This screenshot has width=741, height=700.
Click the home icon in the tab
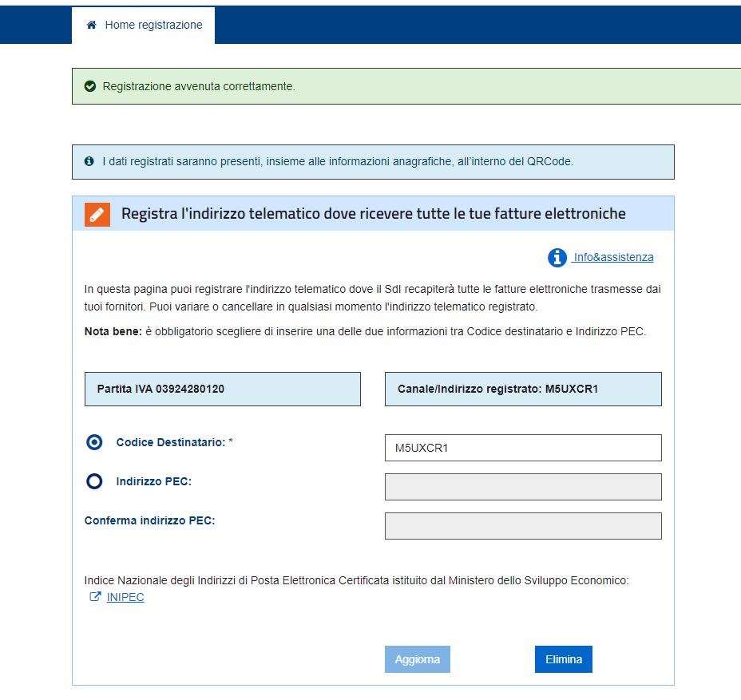92,25
